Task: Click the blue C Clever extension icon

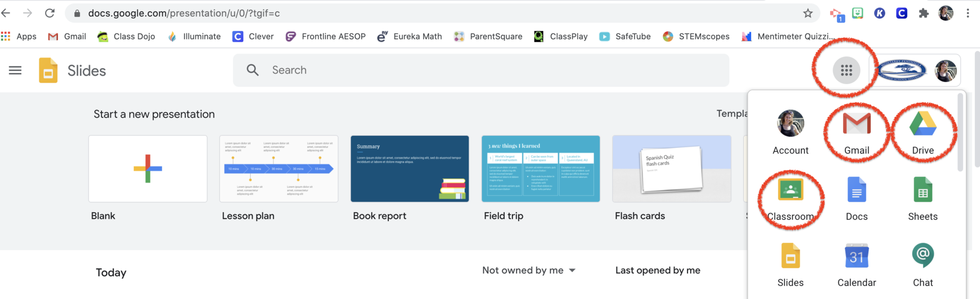Action: 901,13
